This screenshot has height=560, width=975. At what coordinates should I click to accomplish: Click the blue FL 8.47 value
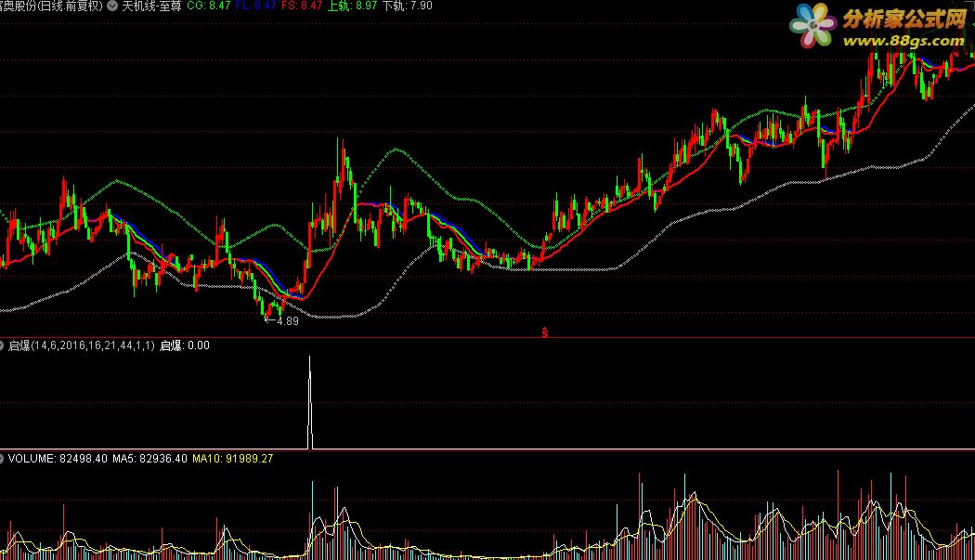coord(255,6)
